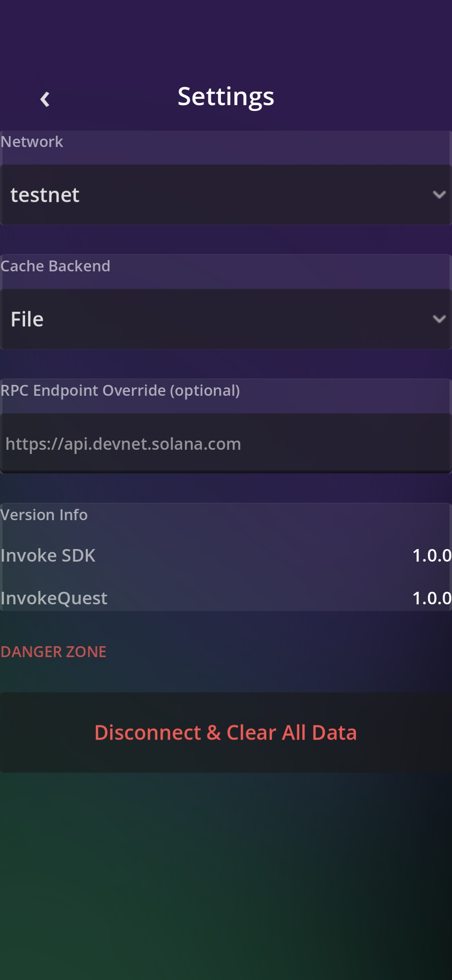Screen dimensions: 452x980
Task: Select the Cache Backend label
Action: (x=55, y=266)
